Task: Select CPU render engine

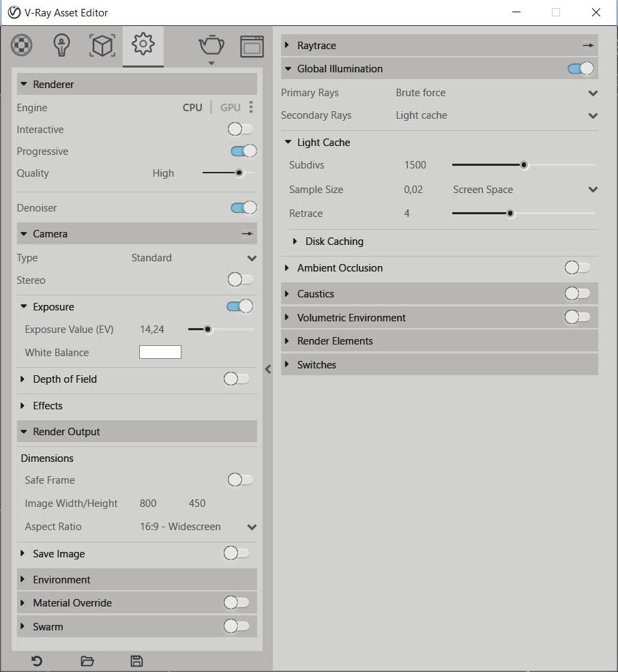Action: click(192, 108)
